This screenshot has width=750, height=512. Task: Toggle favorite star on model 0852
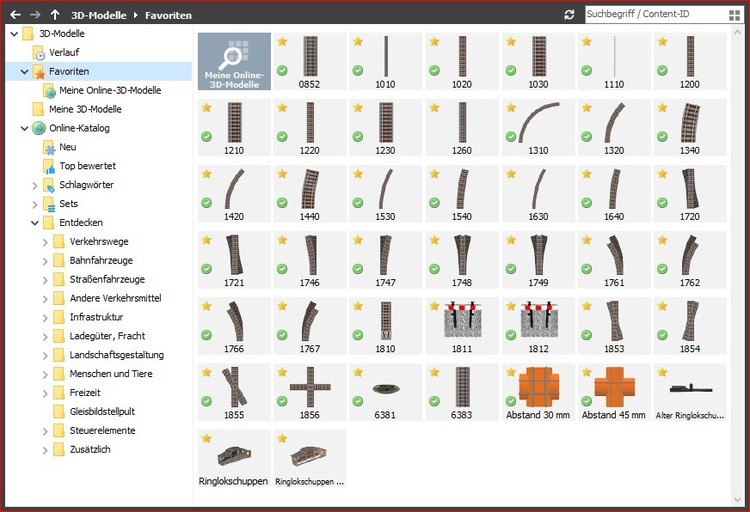(x=282, y=42)
